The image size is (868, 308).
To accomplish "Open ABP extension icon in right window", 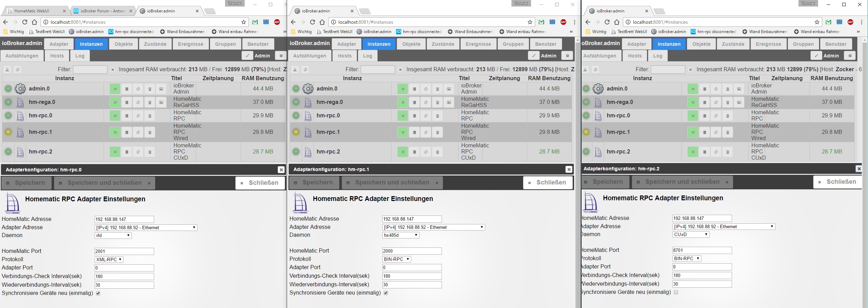I will click(x=850, y=22).
